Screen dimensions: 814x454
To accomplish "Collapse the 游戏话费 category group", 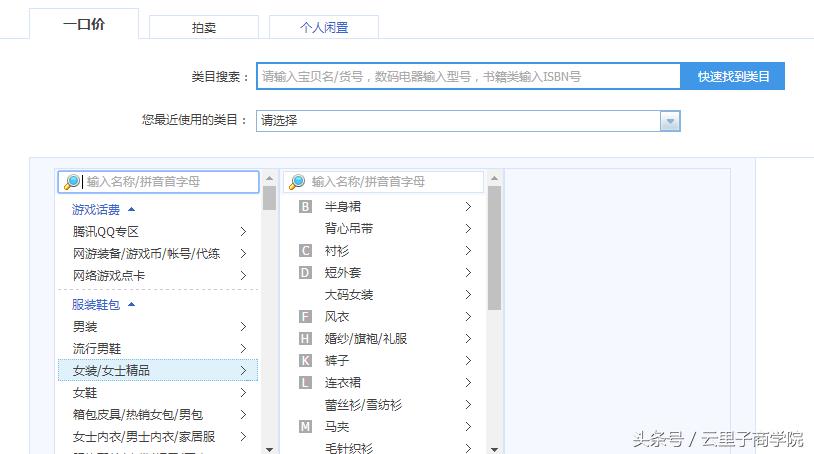I will (131, 210).
